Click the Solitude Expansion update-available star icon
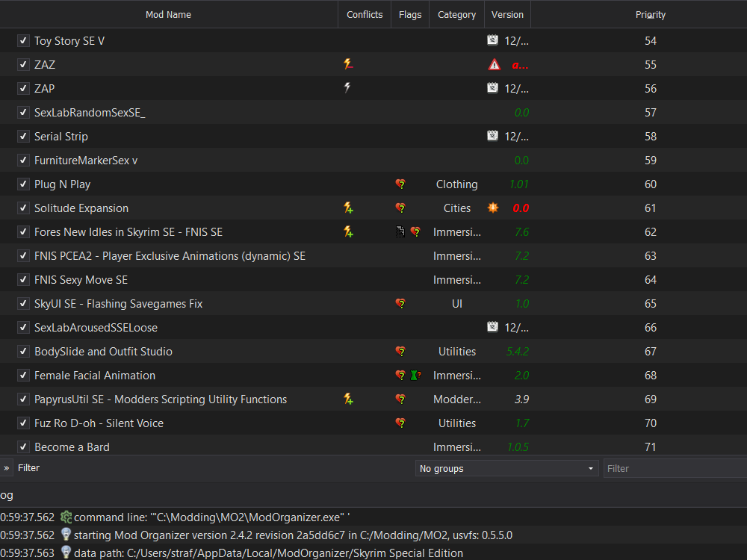Viewport: 747px width, 560px height. click(493, 208)
